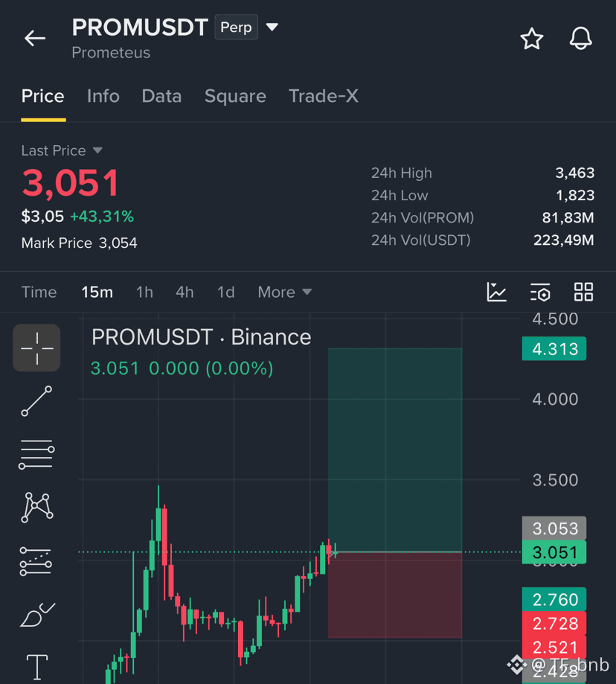Open chart settings icon
The height and width of the screenshot is (684, 616).
point(540,292)
